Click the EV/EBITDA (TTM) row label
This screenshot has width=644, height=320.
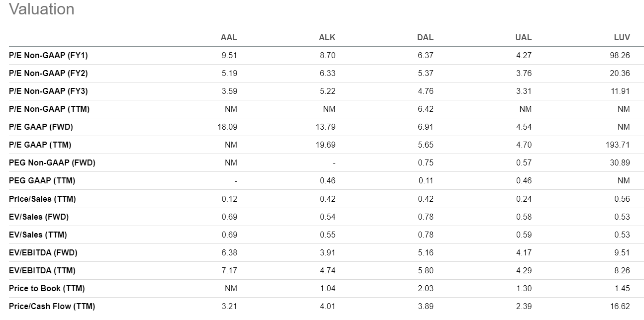(x=42, y=270)
